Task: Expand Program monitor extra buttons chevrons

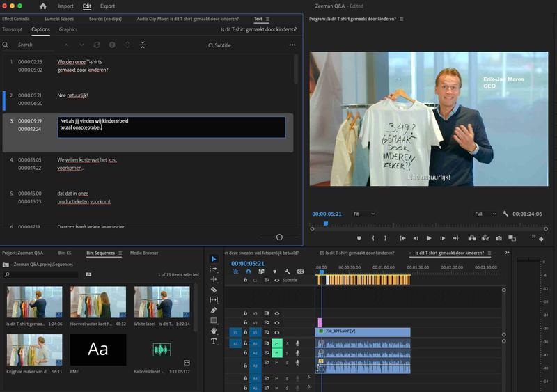Action: click(x=533, y=236)
